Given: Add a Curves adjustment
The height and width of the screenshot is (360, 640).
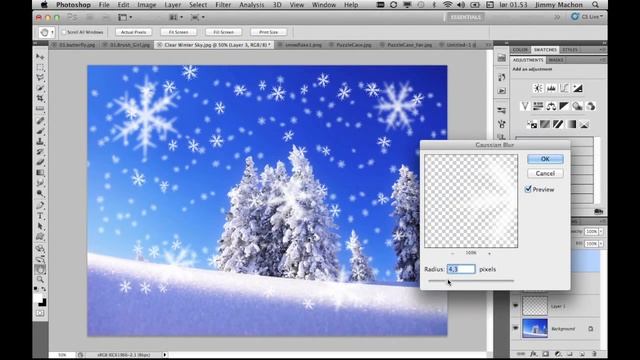Looking at the screenshot, I should coord(564,88).
